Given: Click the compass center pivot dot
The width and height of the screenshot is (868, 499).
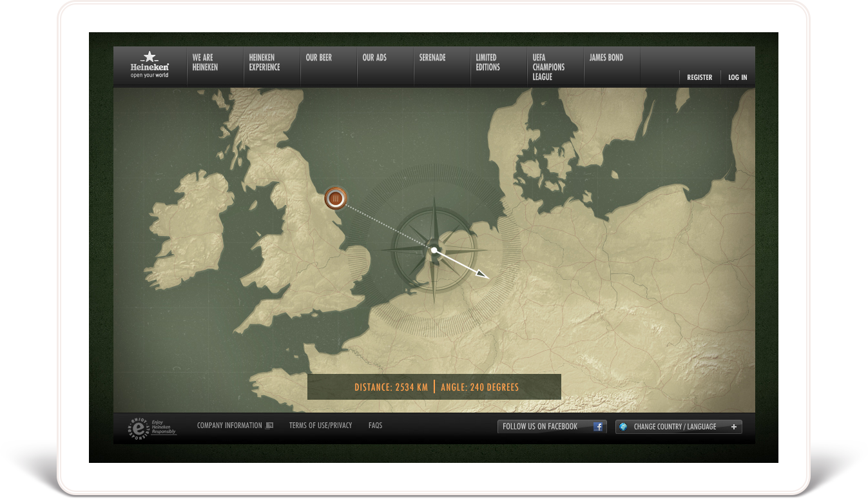Looking at the screenshot, I should coord(434,250).
